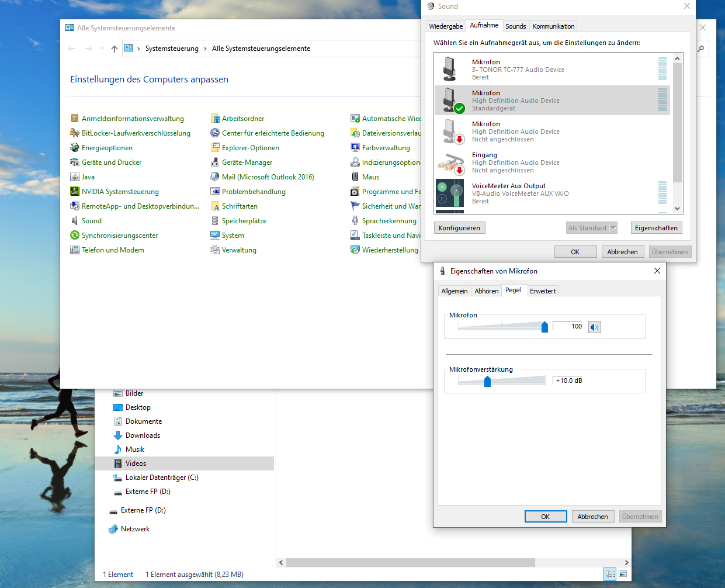The image size is (725, 588).
Task: Open Synchronisierungscenter icon
Action: (x=75, y=236)
